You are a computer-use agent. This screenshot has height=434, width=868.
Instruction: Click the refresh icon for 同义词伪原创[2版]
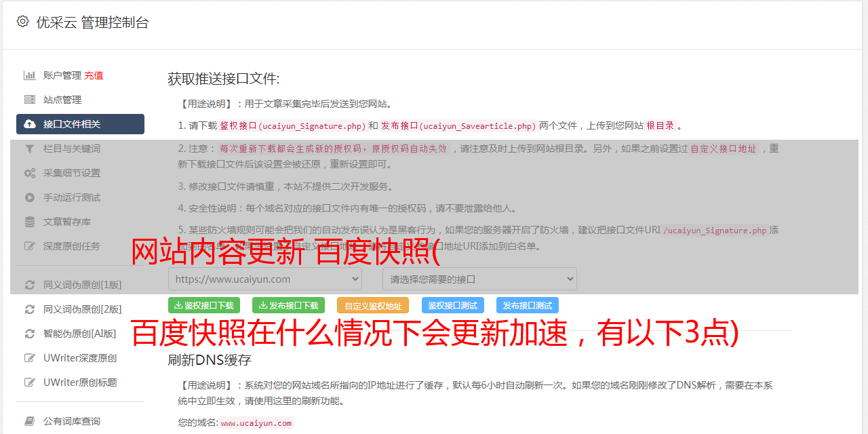click(30, 309)
